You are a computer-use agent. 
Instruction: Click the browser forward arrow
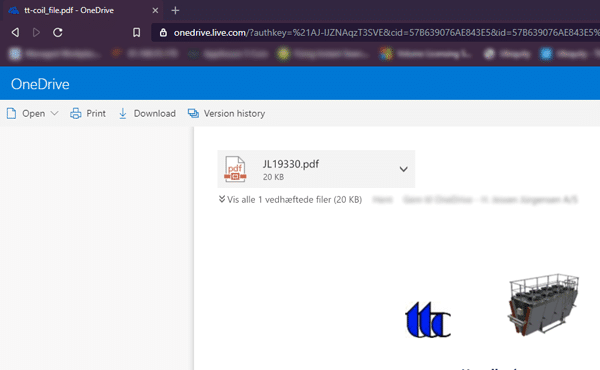36,33
